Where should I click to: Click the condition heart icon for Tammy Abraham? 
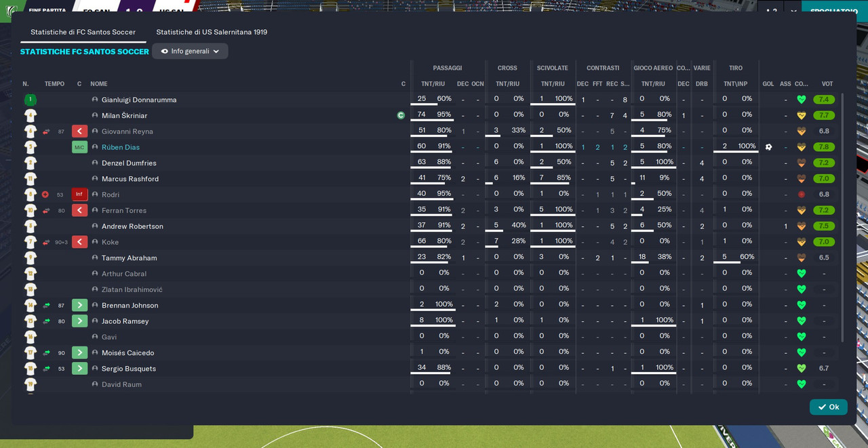[x=801, y=258]
